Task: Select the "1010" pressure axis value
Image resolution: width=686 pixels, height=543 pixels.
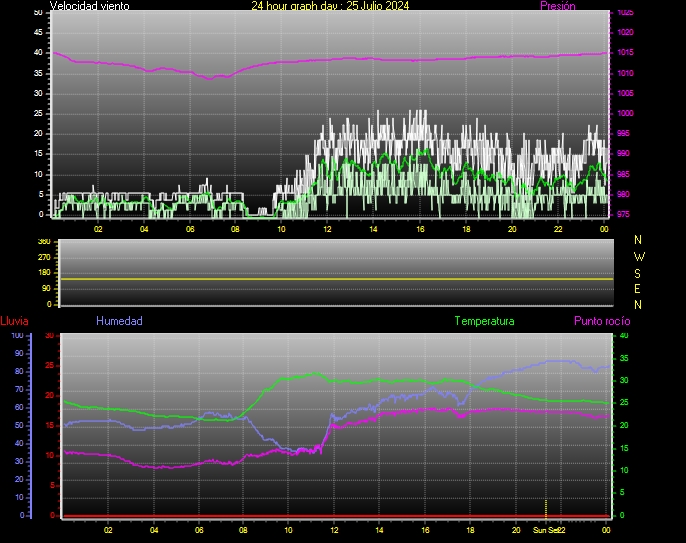Action: (x=625, y=73)
